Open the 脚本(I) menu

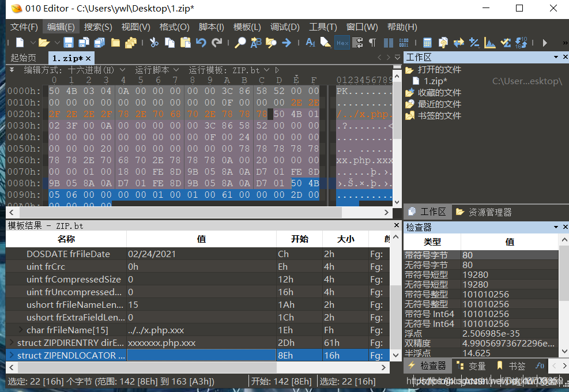click(211, 27)
